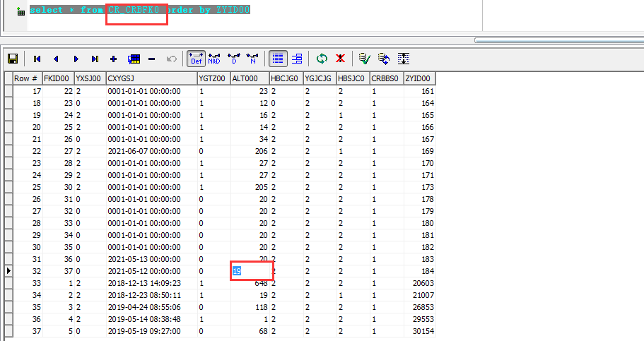Click the row height adjust icon

(404, 59)
